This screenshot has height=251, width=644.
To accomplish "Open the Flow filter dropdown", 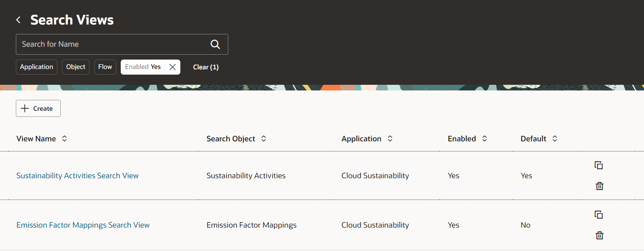I will point(105,67).
